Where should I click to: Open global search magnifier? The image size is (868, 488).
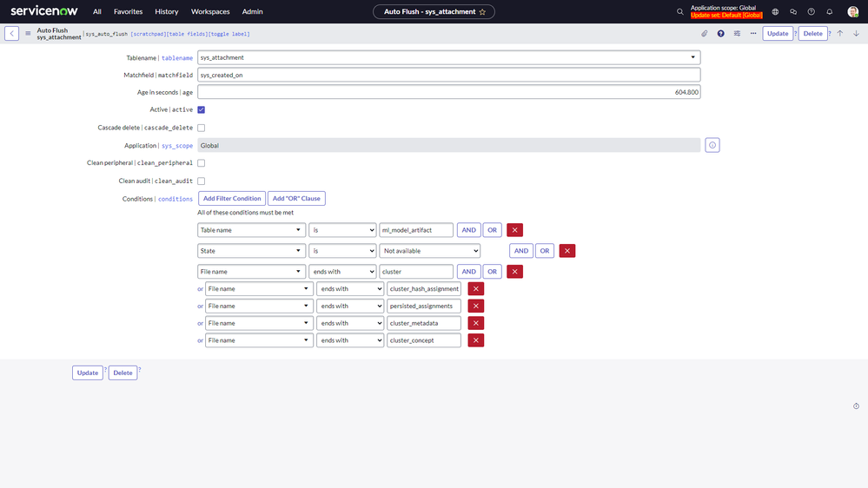click(x=679, y=11)
